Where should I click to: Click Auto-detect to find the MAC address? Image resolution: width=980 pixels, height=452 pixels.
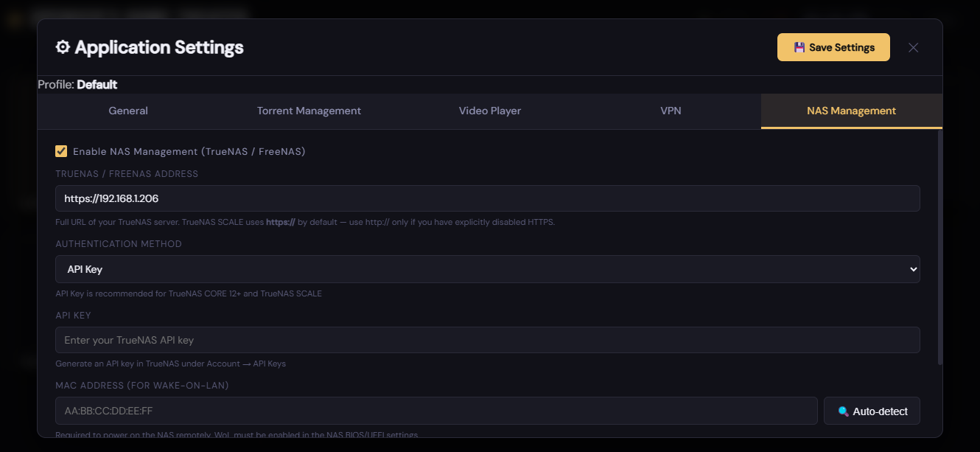(x=872, y=411)
